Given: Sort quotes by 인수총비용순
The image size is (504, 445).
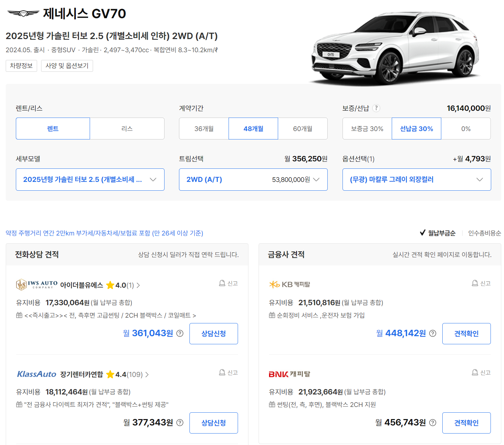Looking at the screenshot, I should [484, 233].
